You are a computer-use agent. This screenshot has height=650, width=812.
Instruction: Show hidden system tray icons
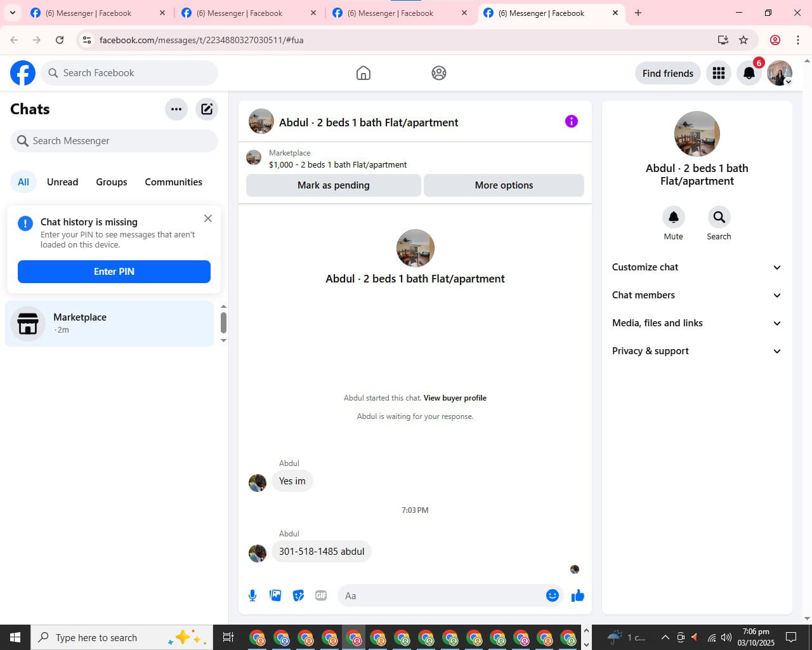(x=665, y=637)
